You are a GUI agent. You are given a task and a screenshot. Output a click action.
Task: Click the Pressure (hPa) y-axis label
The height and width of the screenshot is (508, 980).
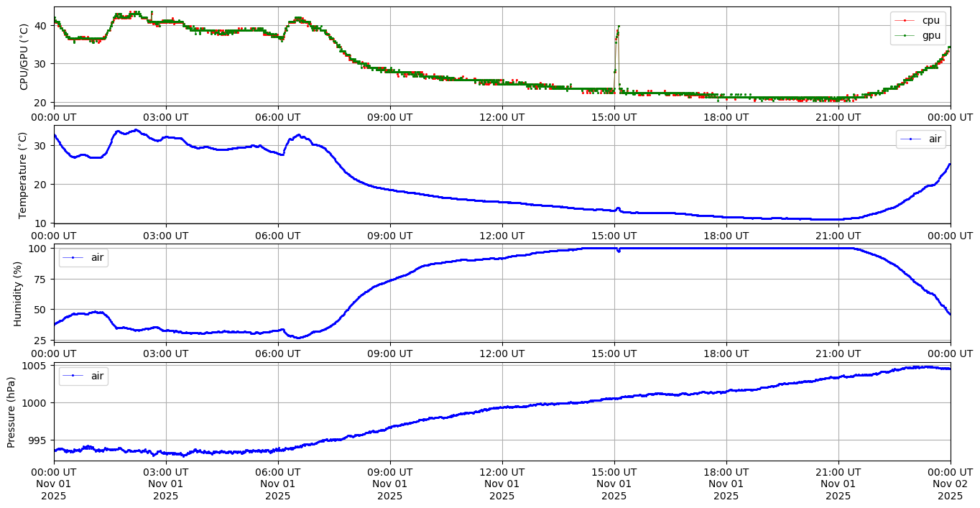(x=11, y=412)
